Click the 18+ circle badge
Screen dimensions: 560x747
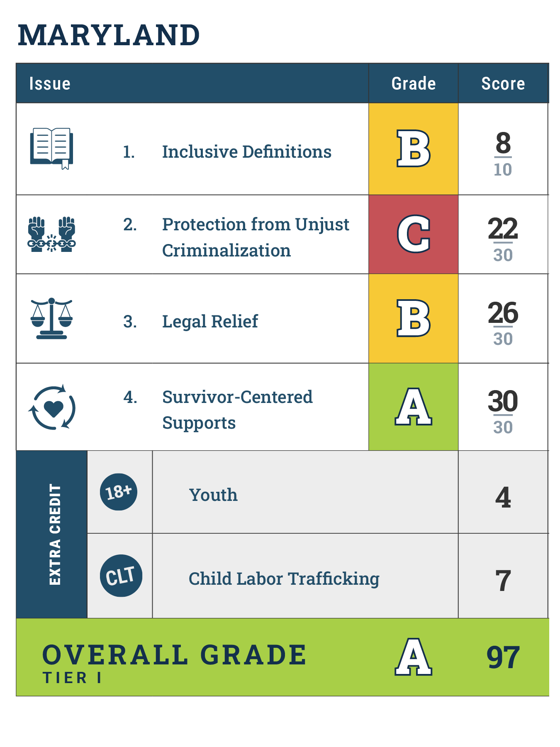point(119,492)
